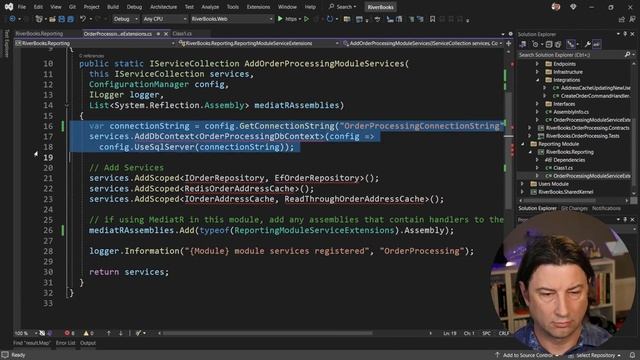Click the Hot Reload restart icon
640x360 pixels.
click(330, 19)
